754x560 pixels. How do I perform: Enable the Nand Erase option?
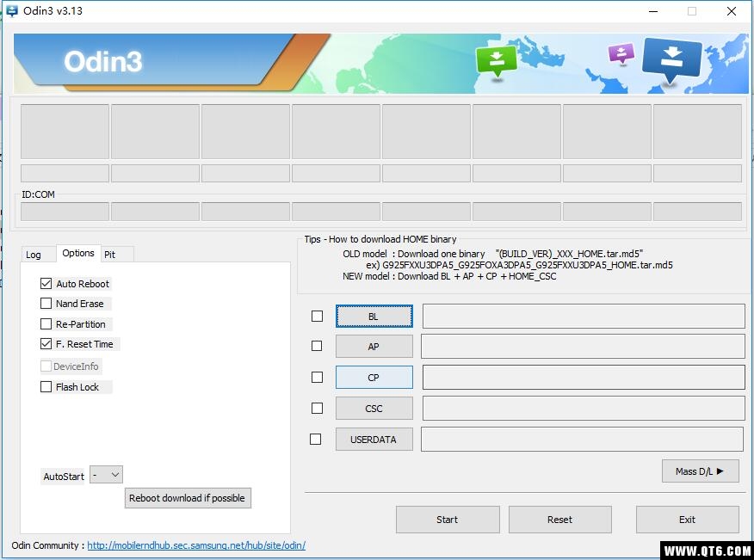[x=46, y=304]
